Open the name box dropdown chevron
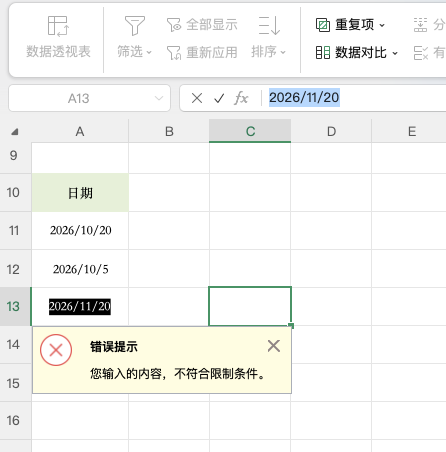Screen dimensions: 446x452 click(x=159, y=98)
